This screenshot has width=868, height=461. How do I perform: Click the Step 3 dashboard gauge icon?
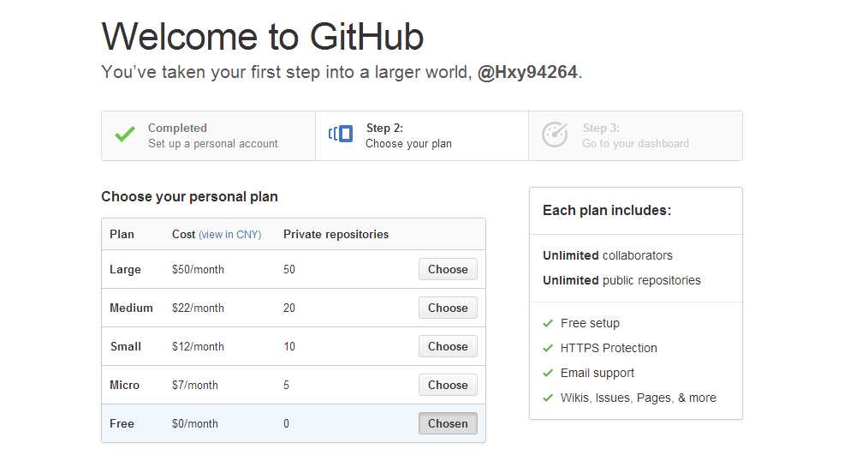(555, 135)
